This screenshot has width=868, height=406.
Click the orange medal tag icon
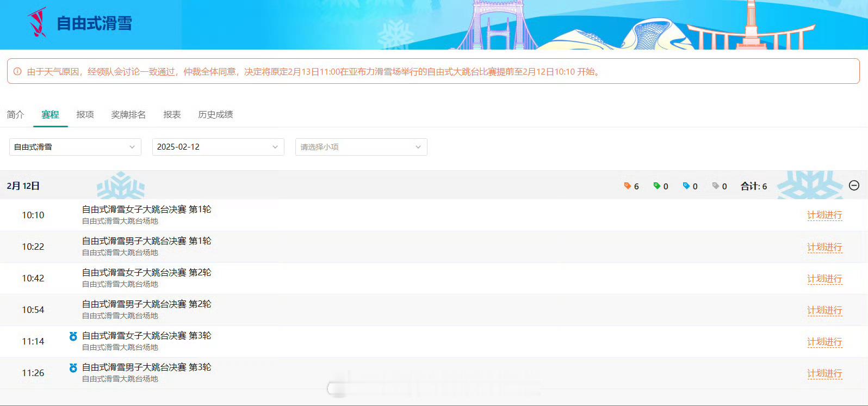tap(627, 186)
